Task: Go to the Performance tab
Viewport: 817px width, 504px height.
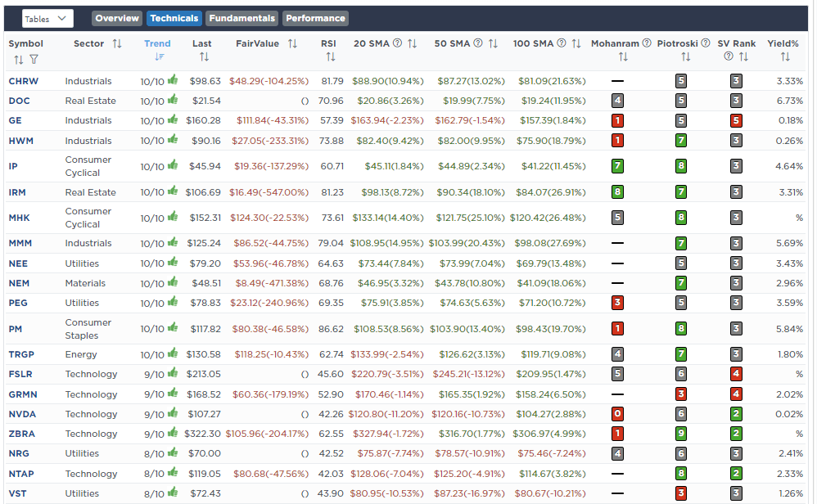Action: pyautogui.click(x=315, y=18)
